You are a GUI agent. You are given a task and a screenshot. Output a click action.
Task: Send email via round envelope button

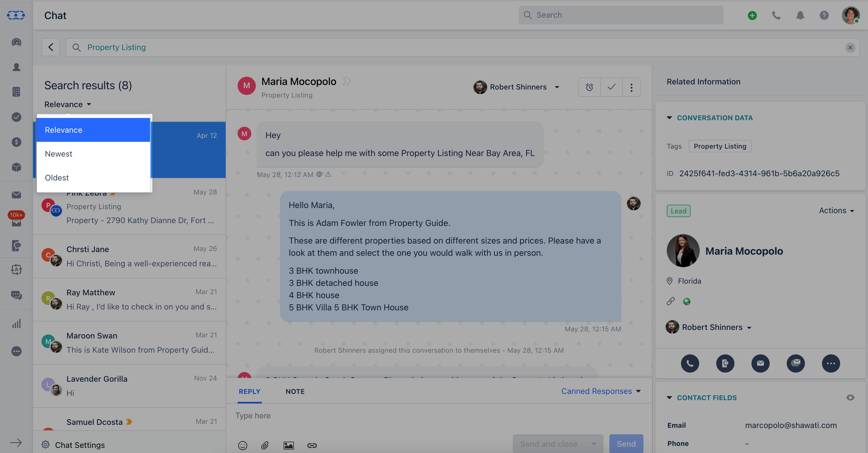coord(761,363)
